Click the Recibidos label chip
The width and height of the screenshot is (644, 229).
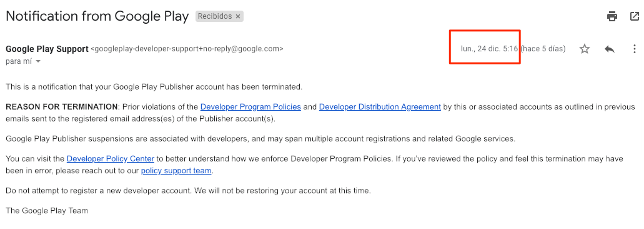[x=215, y=16]
